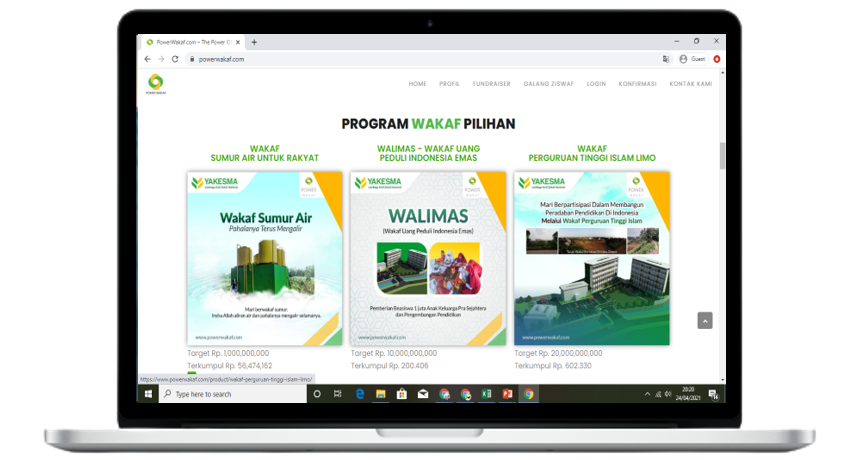Image resolution: width=859 pixels, height=460 pixels.
Task: Launch PowerPoint from the taskbar
Action: pos(507,394)
